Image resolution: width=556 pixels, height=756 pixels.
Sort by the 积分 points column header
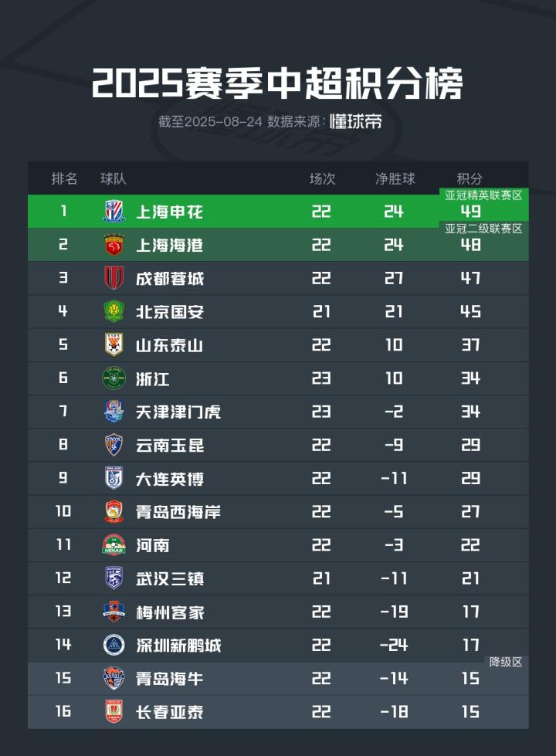pos(470,178)
